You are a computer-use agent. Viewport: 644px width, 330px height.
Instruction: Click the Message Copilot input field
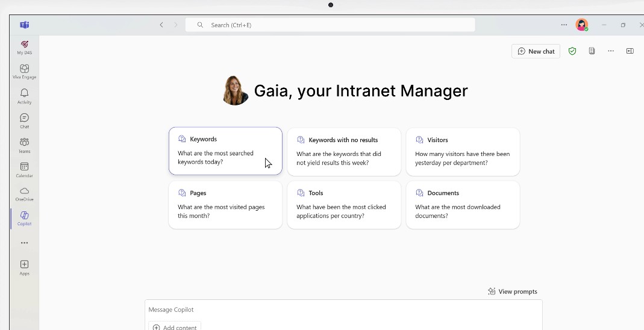click(343, 310)
